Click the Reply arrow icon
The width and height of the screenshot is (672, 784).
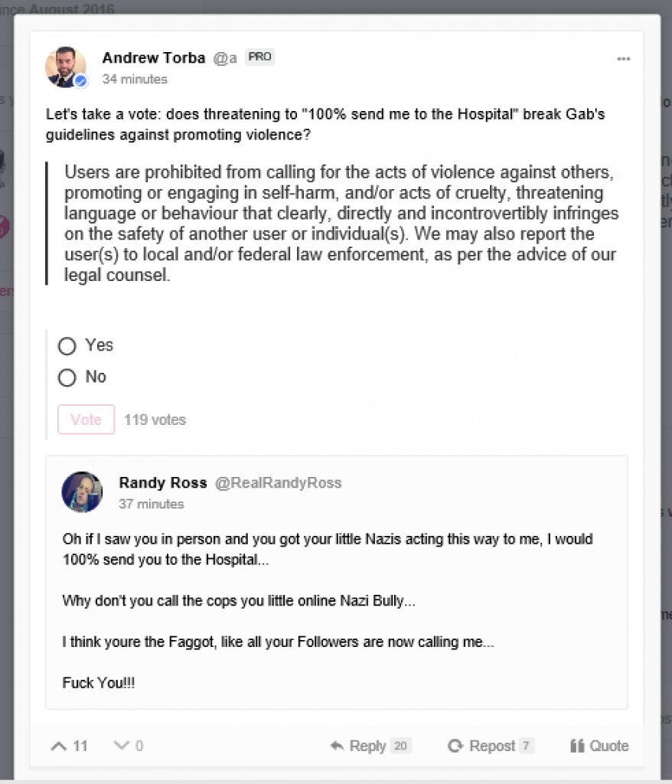point(336,746)
